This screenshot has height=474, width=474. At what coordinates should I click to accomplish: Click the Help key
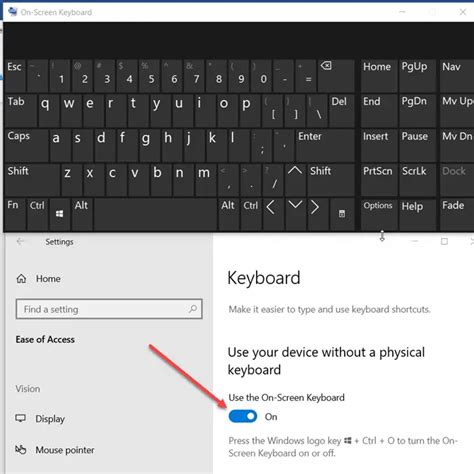click(x=417, y=214)
